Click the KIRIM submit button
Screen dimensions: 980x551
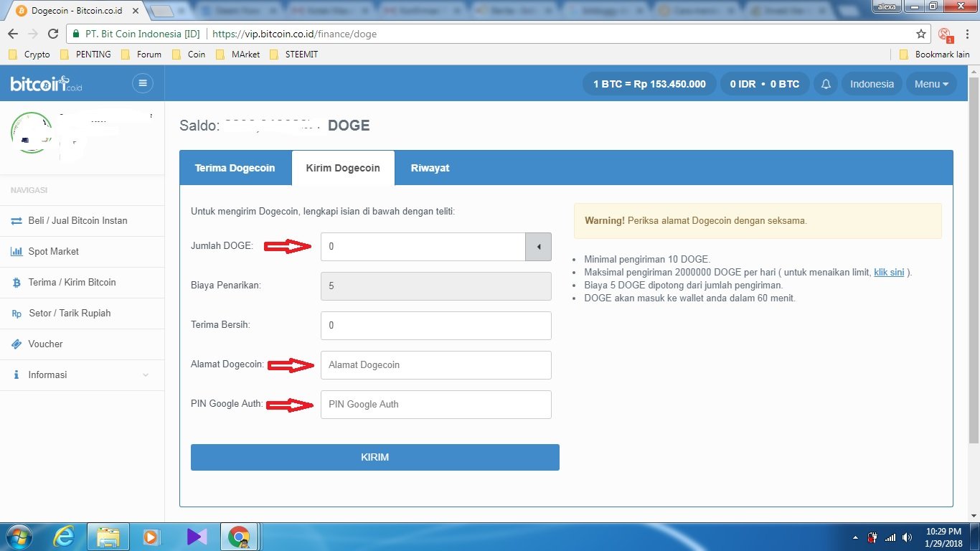(375, 457)
